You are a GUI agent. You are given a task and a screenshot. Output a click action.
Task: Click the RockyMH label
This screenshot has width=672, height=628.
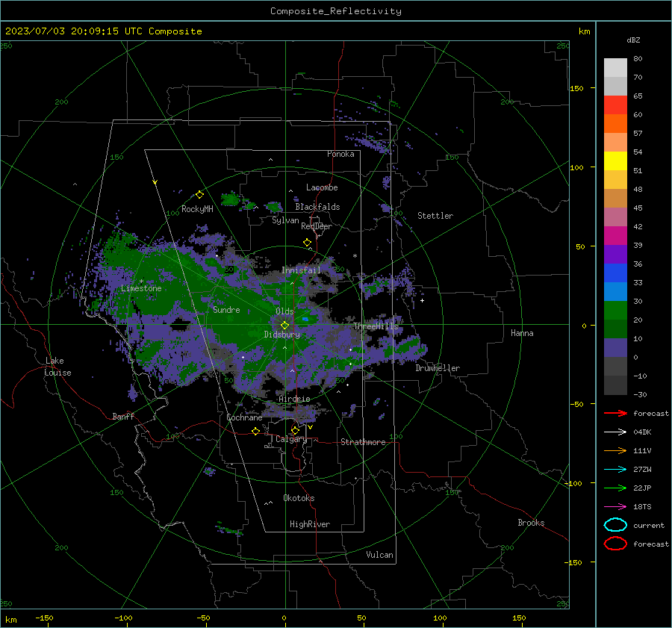(197, 209)
